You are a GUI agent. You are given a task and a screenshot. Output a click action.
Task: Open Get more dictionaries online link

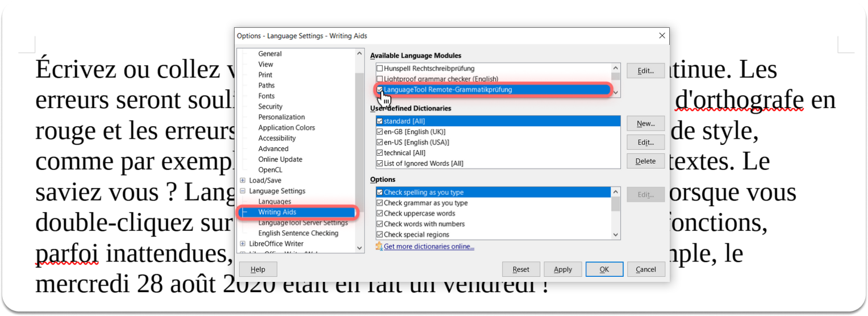(429, 247)
